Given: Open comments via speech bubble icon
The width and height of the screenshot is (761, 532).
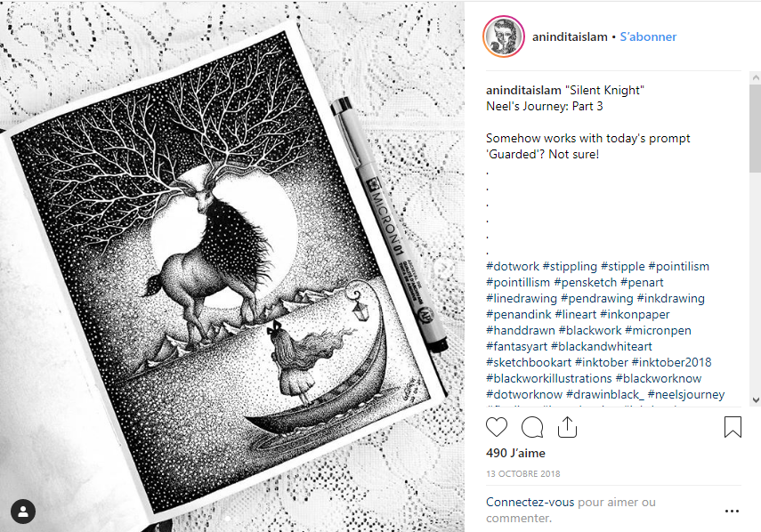Looking at the screenshot, I should tap(532, 427).
